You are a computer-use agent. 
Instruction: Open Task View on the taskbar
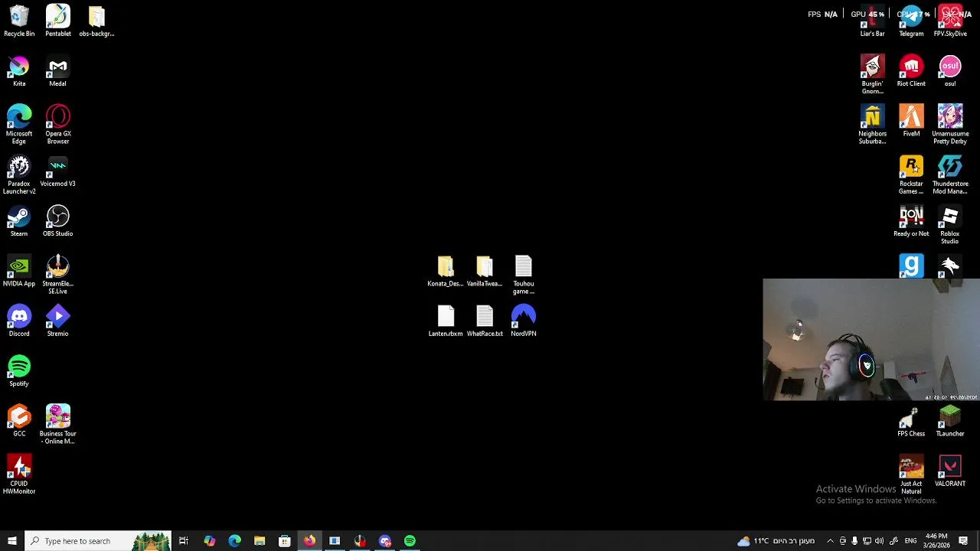point(184,541)
